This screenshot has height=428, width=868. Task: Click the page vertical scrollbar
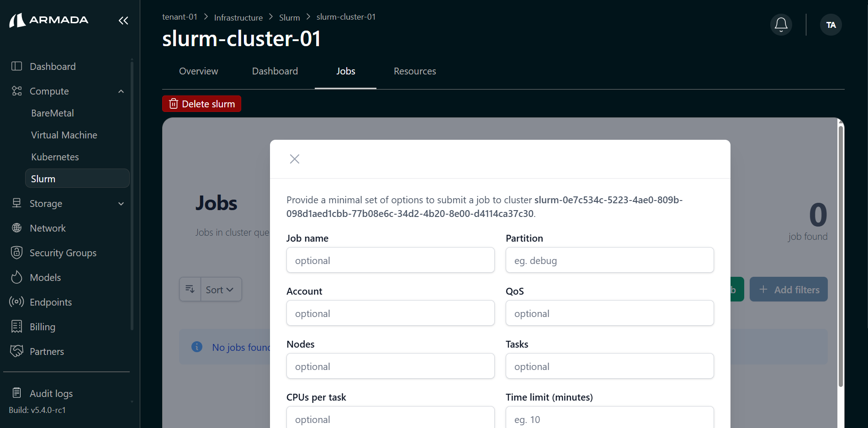click(x=841, y=256)
